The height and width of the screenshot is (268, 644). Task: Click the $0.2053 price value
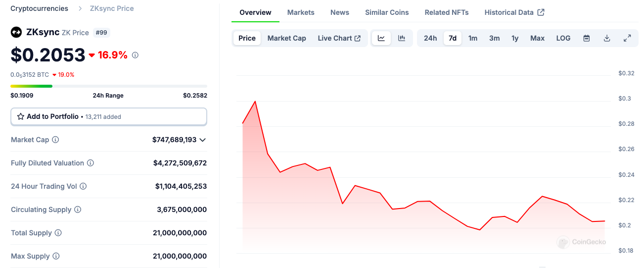click(48, 55)
